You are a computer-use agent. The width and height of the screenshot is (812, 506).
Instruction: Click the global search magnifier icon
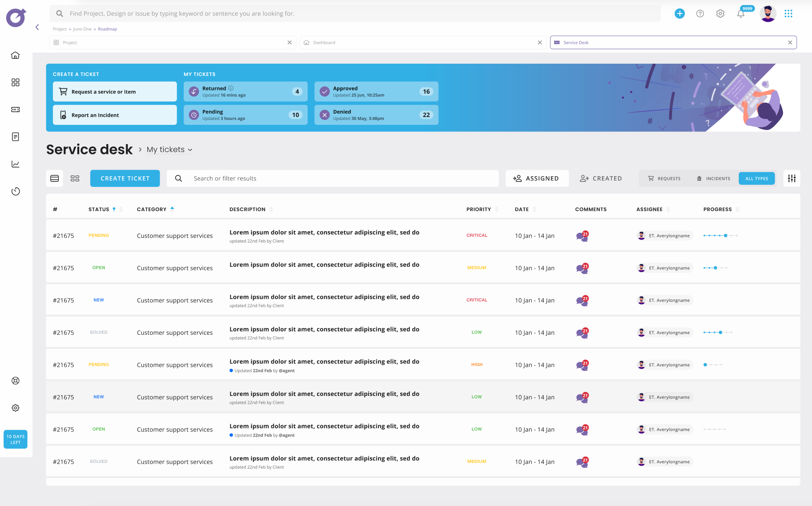pos(60,14)
